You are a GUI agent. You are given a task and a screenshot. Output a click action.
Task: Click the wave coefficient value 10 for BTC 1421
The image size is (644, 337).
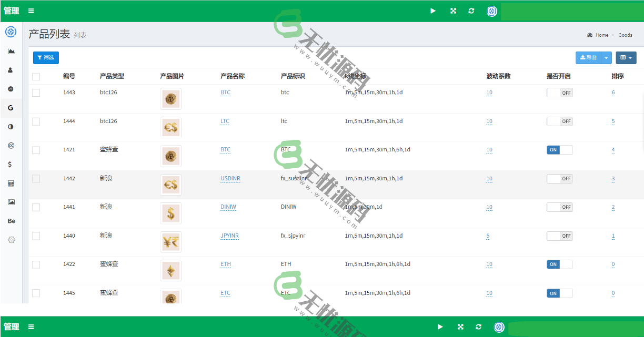(489, 150)
